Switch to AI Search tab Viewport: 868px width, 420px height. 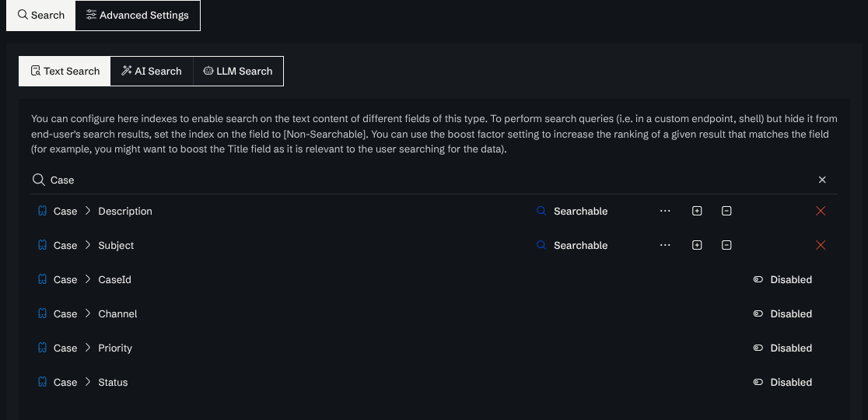click(x=151, y=71)
